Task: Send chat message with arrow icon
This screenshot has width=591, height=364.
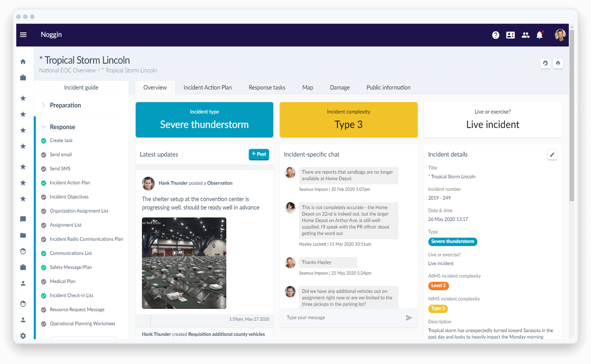Action: [409, 318]
